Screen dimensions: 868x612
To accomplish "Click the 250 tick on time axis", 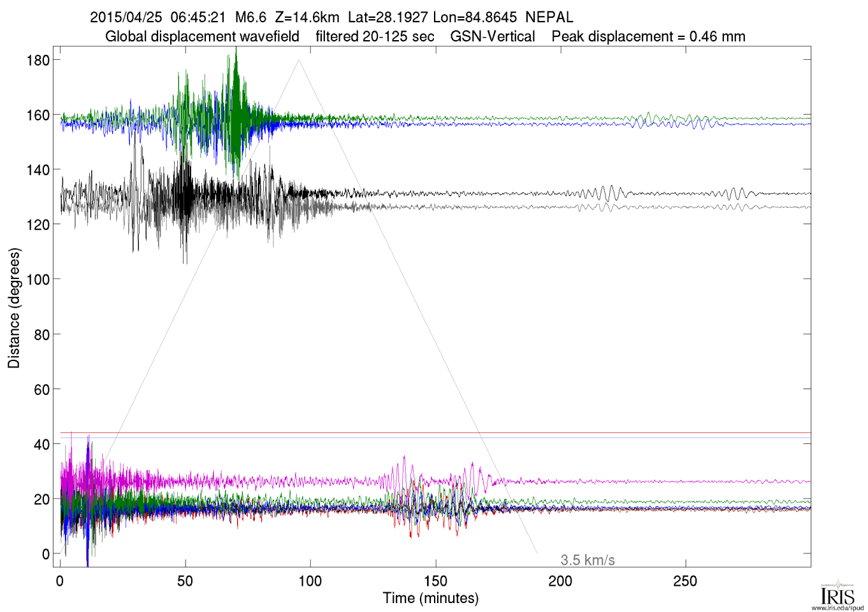I will click(685, 581).
